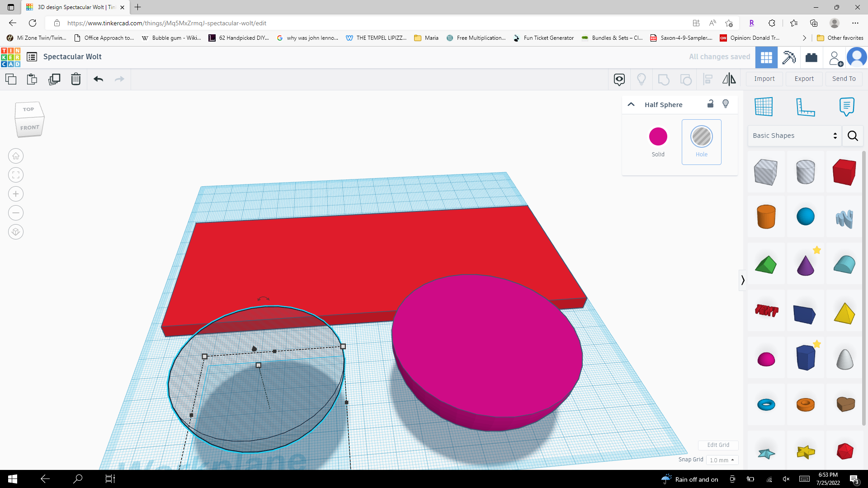The width and height of the screenshot is (868, 488).
Task: Click the Show all lightbulb icon
Action: click(642, 80)
